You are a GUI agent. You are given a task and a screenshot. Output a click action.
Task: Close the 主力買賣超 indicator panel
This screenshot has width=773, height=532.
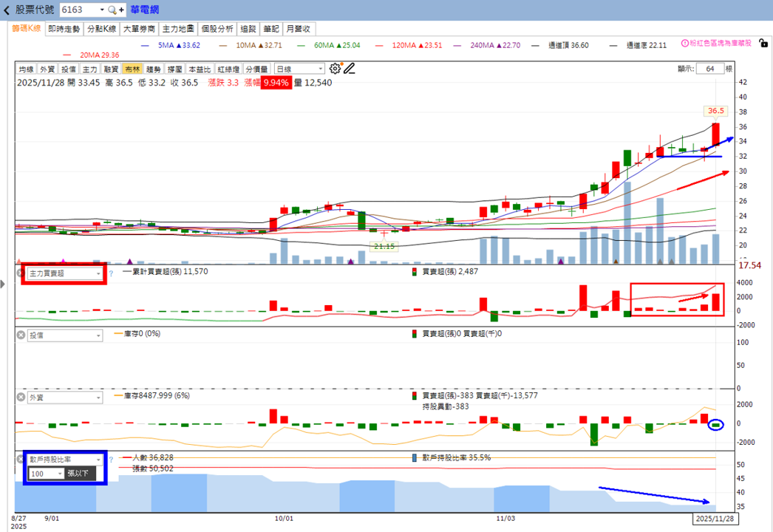21,273
